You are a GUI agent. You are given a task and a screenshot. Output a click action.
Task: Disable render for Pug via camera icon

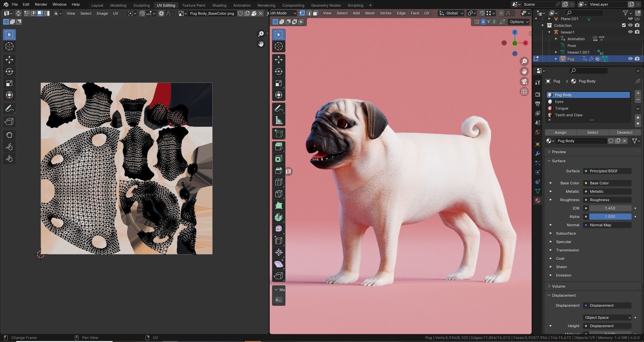(x=637, y=59)
